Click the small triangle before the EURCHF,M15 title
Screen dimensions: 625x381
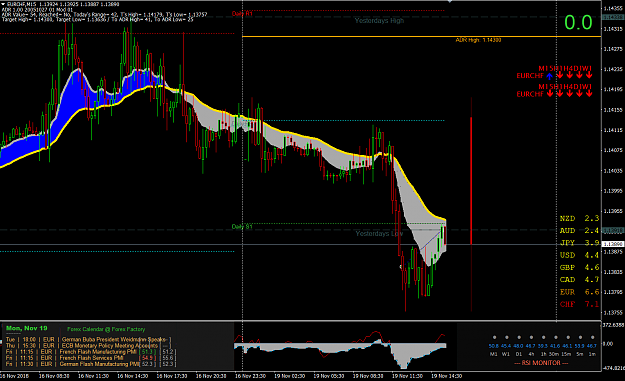[x=3, y=4]
